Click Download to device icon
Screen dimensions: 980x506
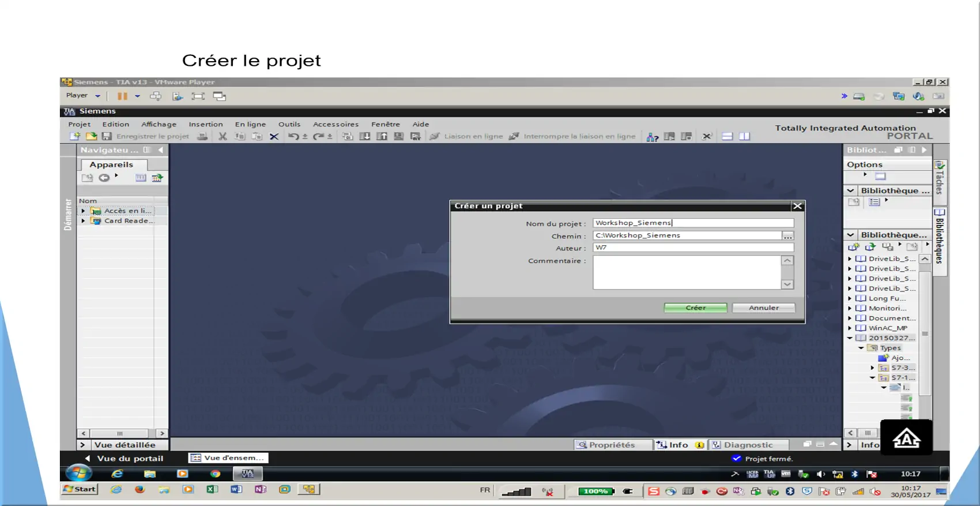pos(365,136)
